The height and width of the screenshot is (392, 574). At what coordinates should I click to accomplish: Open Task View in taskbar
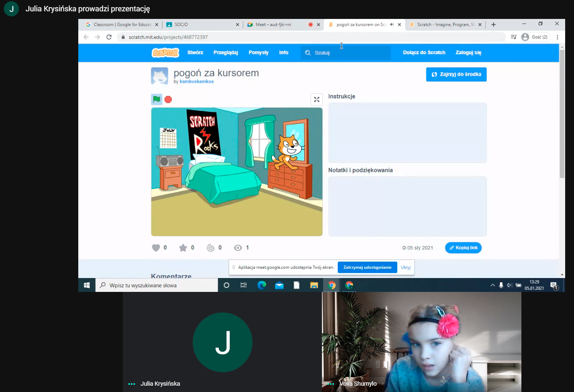point(244,285)
